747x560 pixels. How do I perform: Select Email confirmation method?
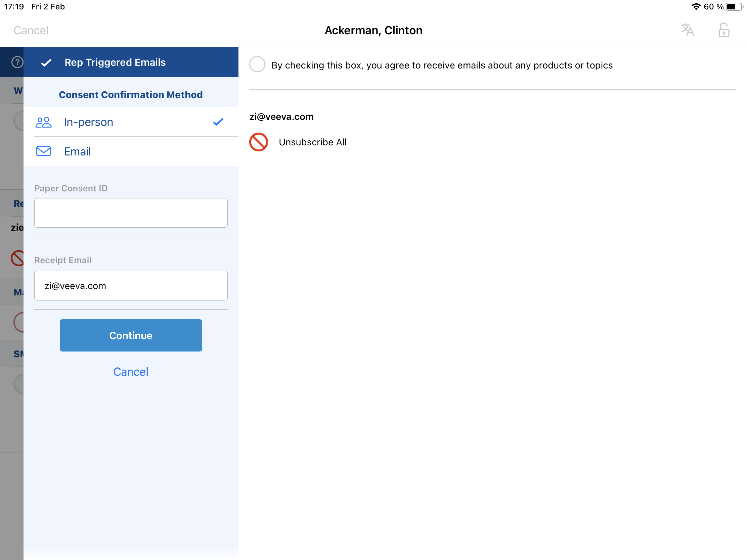tap(78, 151)
